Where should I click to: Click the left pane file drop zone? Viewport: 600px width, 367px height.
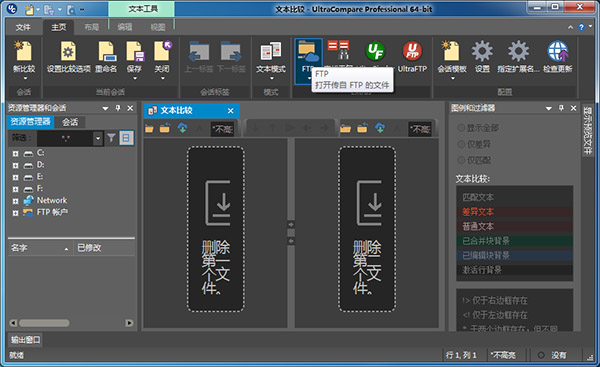216,229
